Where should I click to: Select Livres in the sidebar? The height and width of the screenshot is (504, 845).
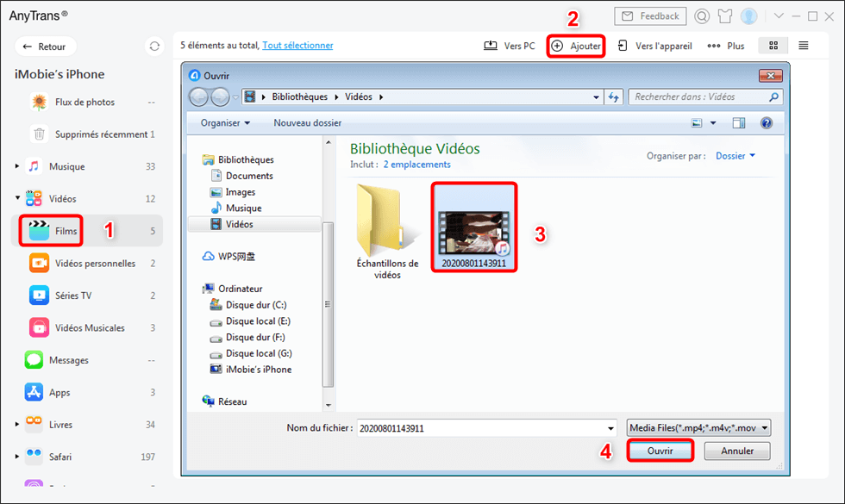60,424
